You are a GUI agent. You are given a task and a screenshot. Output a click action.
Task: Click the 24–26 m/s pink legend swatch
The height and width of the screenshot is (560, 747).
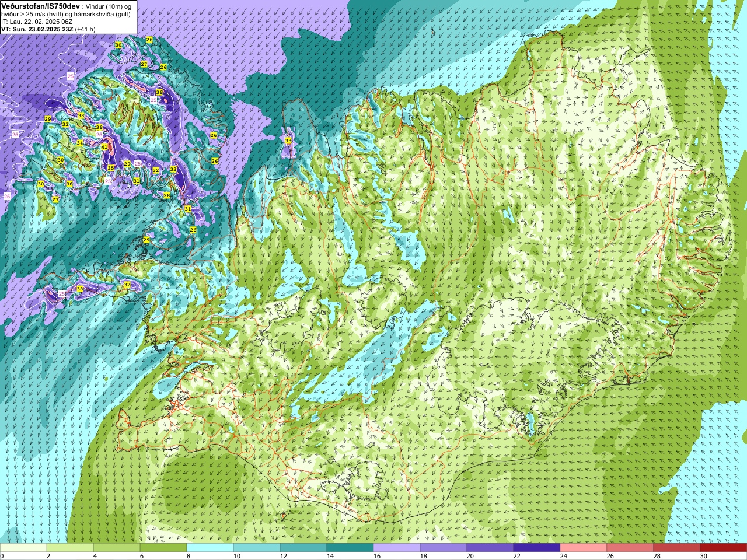tap(584, 548)
